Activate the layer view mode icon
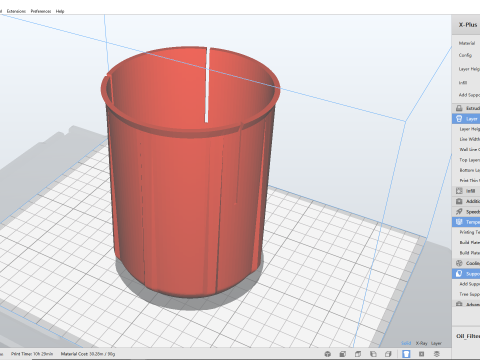This screenshot has height=360, width=480. [x=437, y=354]
